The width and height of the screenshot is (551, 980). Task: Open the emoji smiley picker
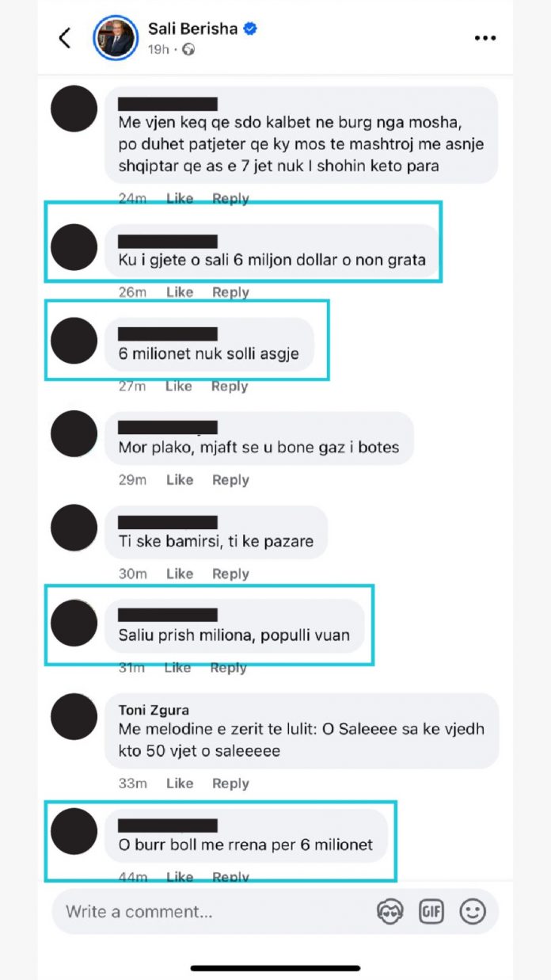pyautogui.click(x=473, y=911)
